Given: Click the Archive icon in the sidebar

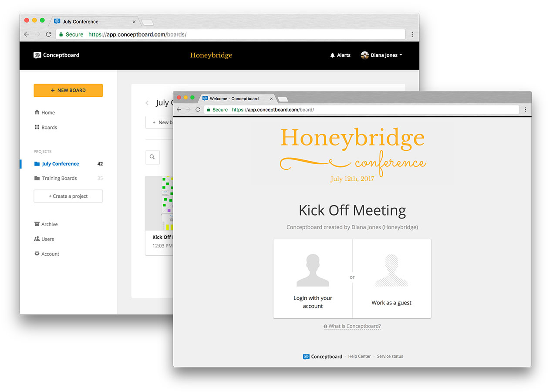Looking at the screenshot, I should (37, 224).
